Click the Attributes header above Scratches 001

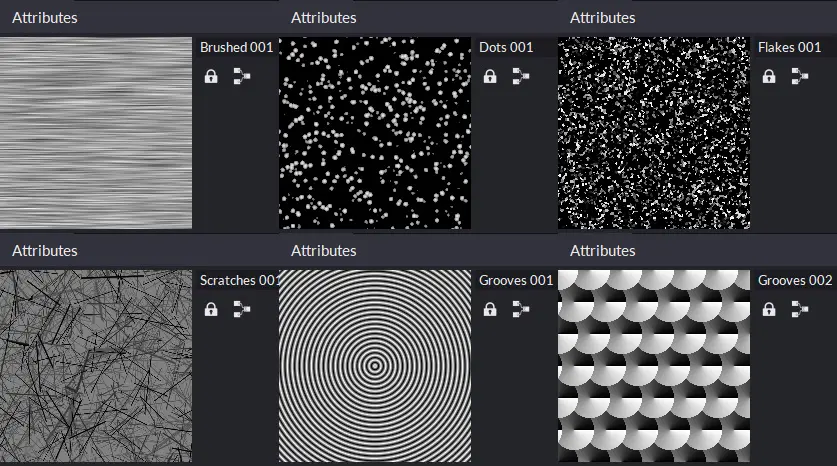45,250
